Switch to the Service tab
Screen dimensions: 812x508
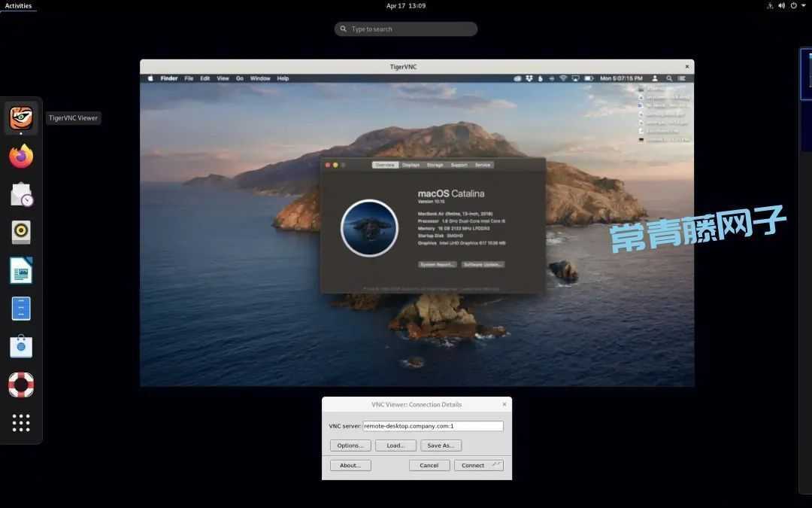[482, 165]
